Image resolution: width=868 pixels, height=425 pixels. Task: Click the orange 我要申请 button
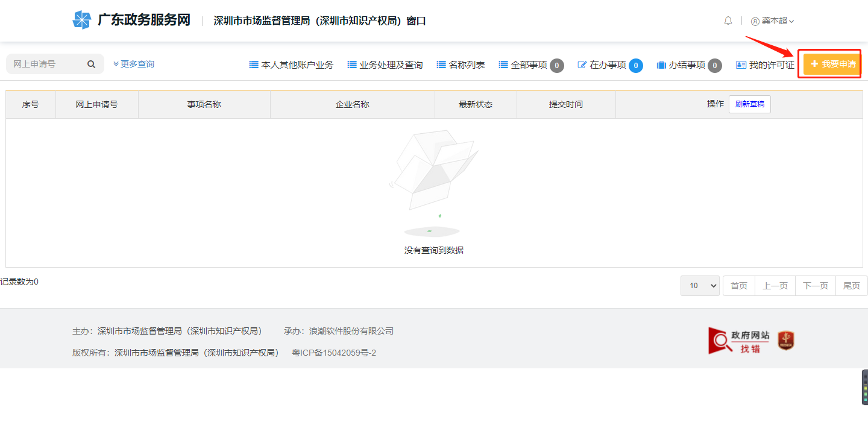(832, 64)
